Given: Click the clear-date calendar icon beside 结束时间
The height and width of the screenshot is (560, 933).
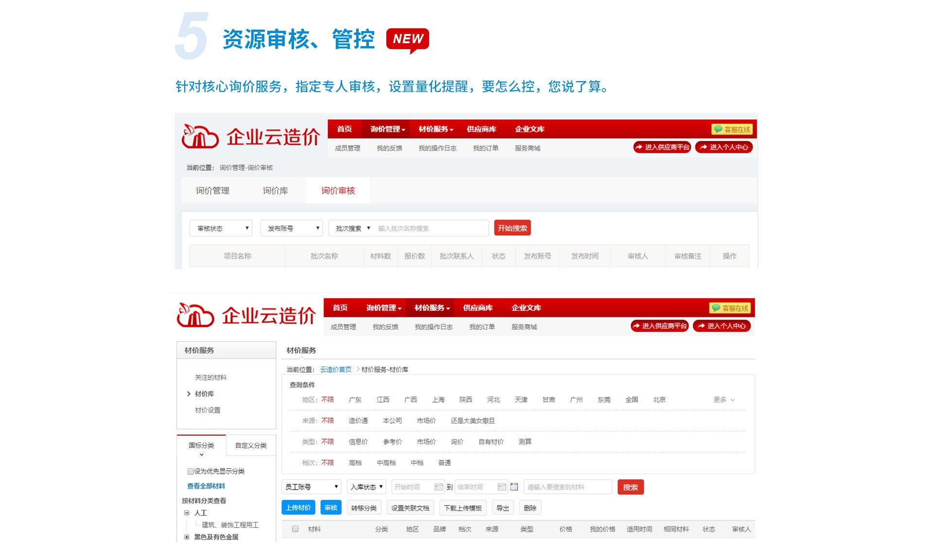Looking at the screenshot, I should click(514, 487).
